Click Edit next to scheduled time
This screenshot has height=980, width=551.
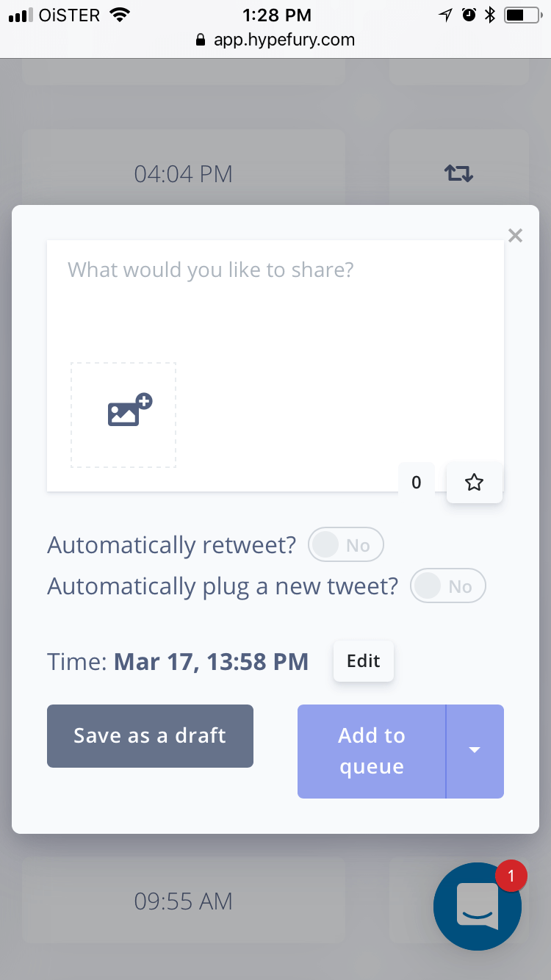pos(363,661)
